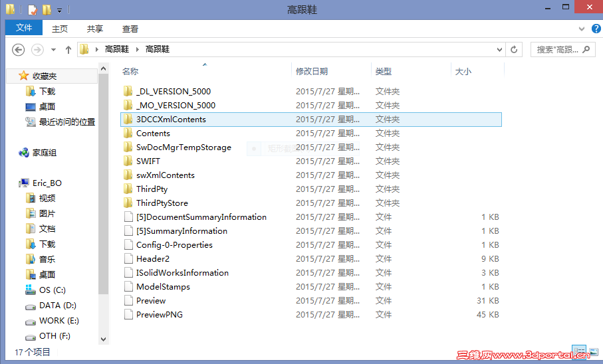Select the SwDocMgrTempStorage folder
This screenshot has height=364, width=603.
click(310, 147)
